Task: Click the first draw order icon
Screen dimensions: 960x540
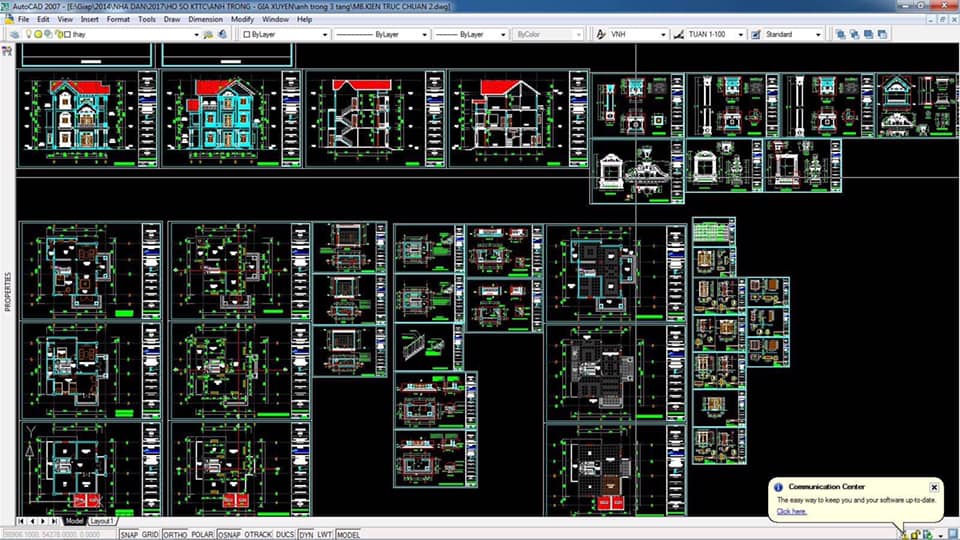Action: coord(841,34)
